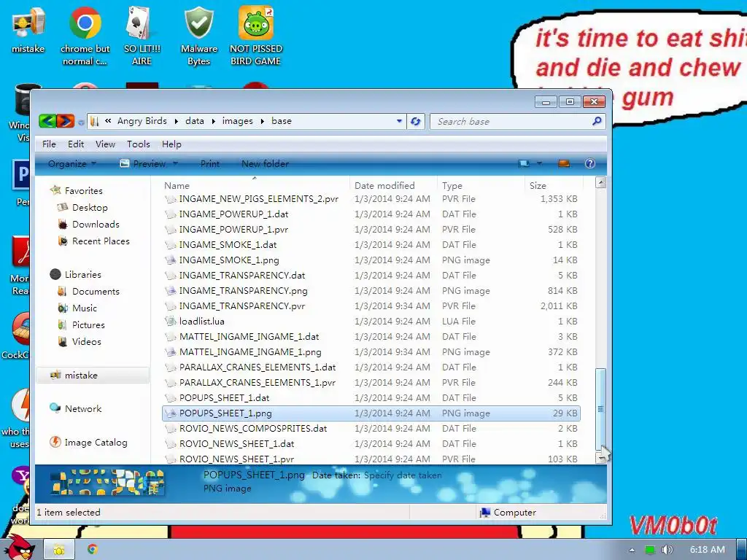Open the Edit menu
747x560 pixels.
point(76,144)
